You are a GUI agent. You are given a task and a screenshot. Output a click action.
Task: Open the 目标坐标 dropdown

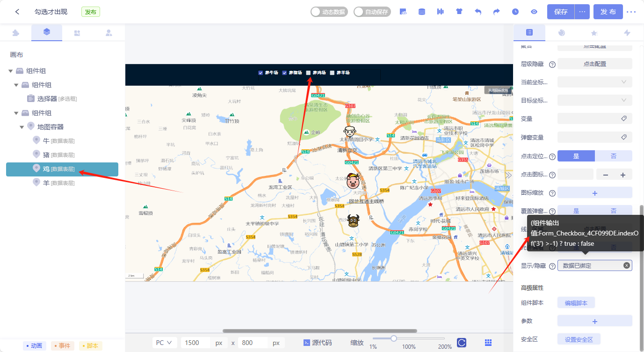point(595,100)
